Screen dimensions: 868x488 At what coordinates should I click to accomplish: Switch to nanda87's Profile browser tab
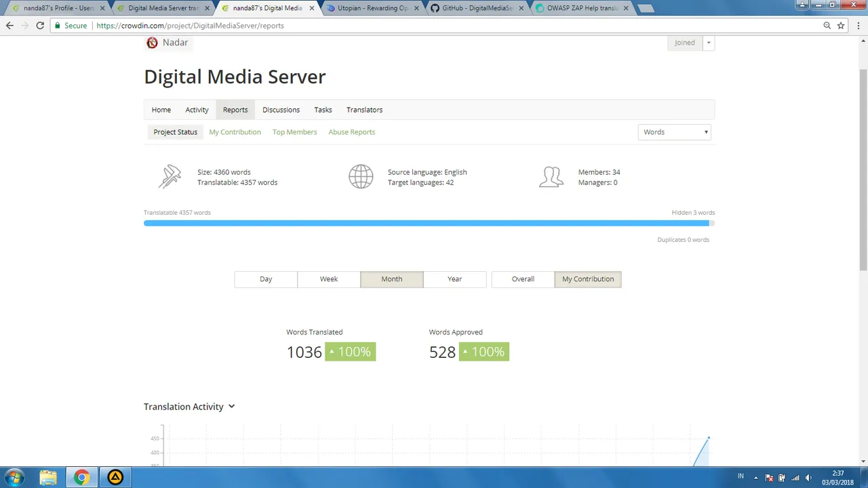(57, 8)
